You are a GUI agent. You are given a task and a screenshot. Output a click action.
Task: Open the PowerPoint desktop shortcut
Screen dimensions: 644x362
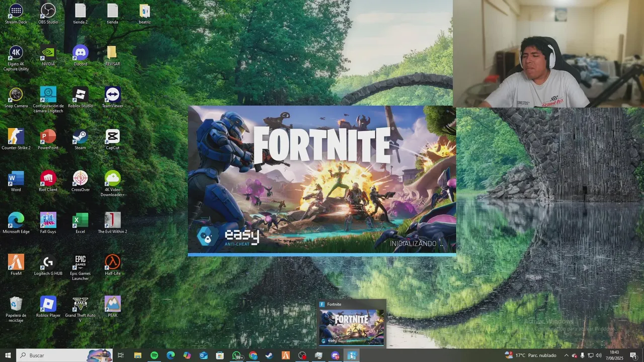48,140
